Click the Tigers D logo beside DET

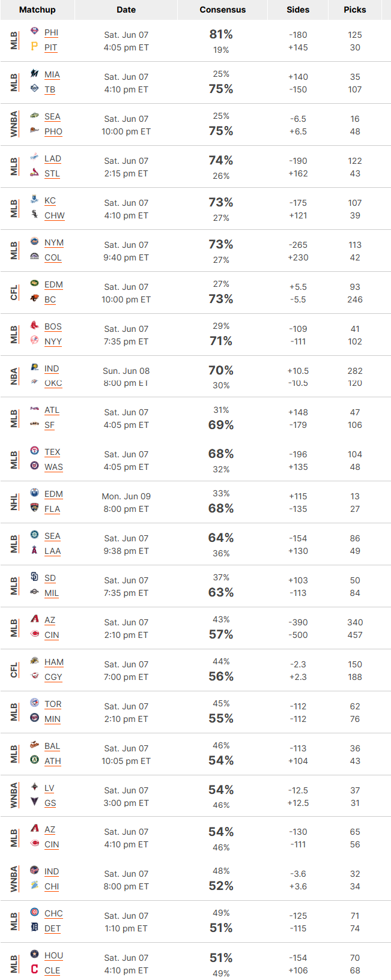(34, 927)
